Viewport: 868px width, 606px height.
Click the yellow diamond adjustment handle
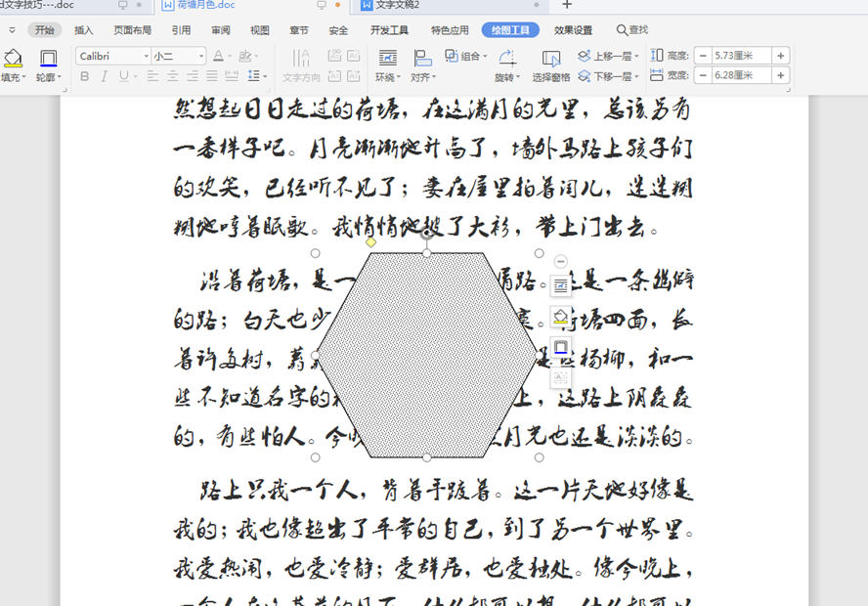[370, 241]
